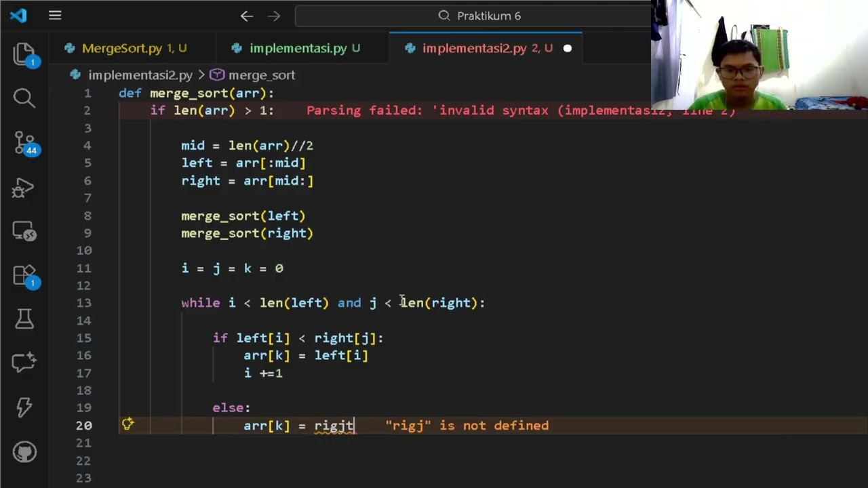Click line number 1 in gutter
The width and height of the screenshot is (868, 488).
pyautogui.click(x=87, y=93)
